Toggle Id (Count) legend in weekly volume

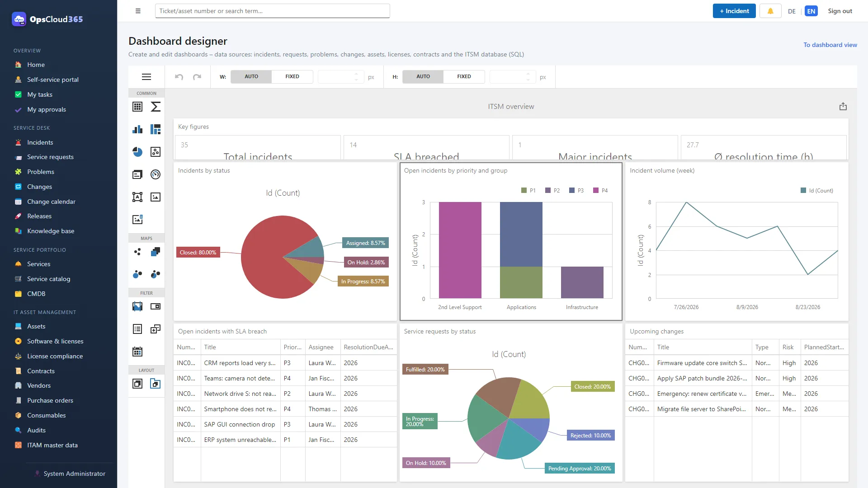pyautogui.click(x=817, y=191)
